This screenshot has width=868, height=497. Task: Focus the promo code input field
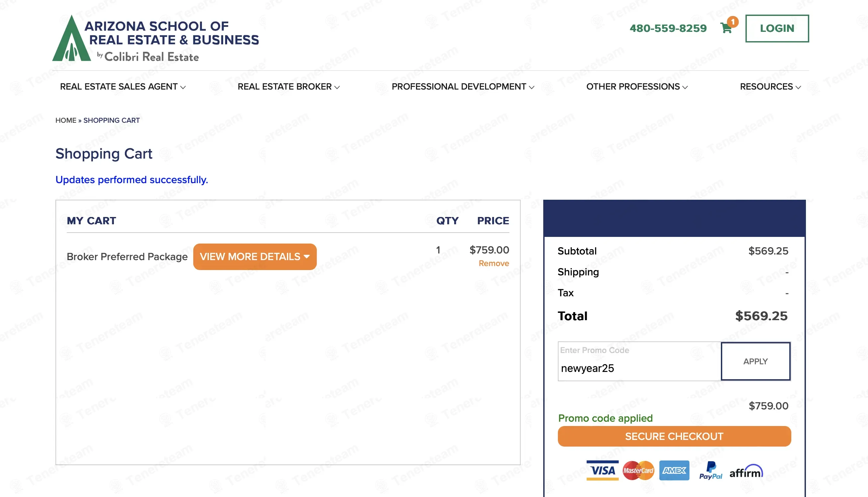639,368
